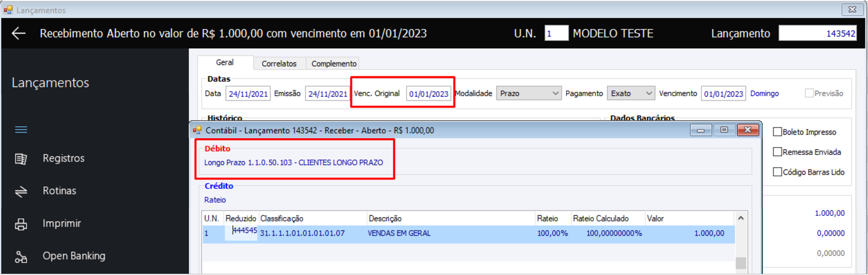This screenshot has width=868, height=275.
Task: Switch to the Geral tab
Action: point(225,63)
